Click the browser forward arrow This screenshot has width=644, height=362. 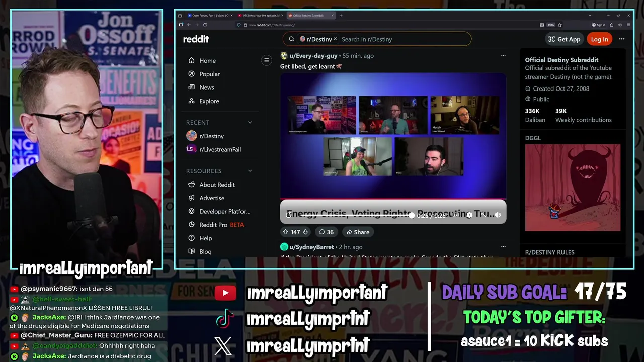click(x=197, y=25)
